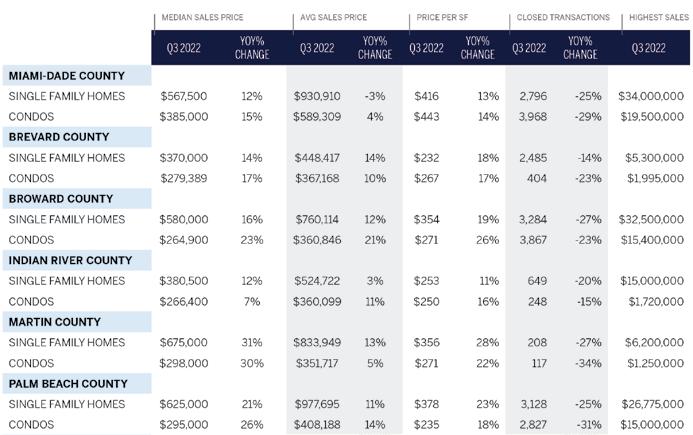This screenshot has width=693, height=435.
Task: Click the Indian River County heading
Action: tap(70, 260)
